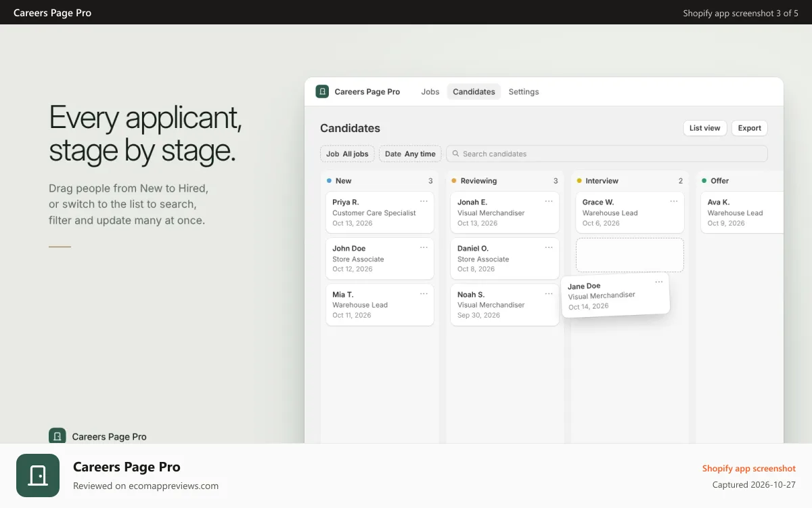This screenshot has height=508, width=812.
Task: Open the John Doe candidate card
Action: (380, 259)
